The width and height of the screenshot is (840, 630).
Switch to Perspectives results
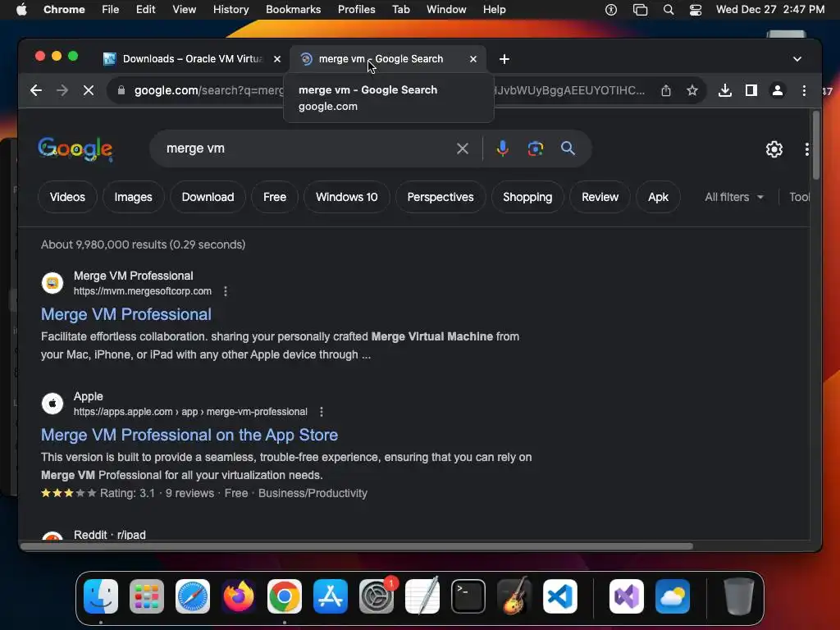[441, 197]
